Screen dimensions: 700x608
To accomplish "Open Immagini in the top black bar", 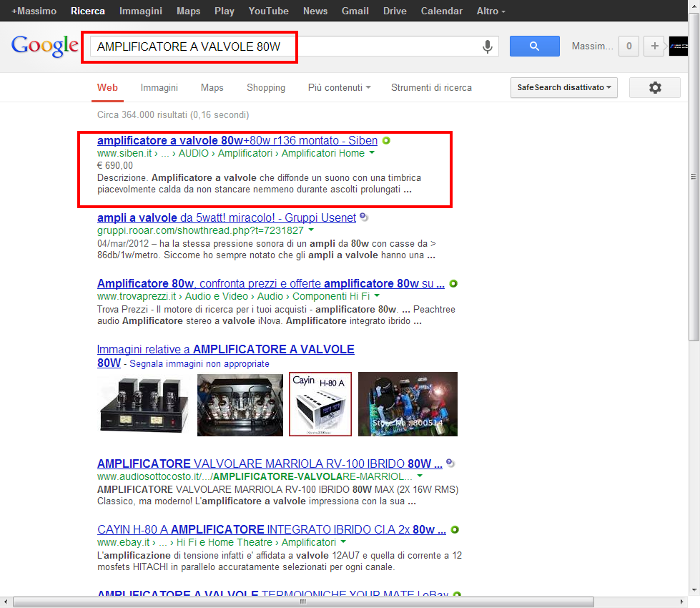I will (x=141, y=11).
